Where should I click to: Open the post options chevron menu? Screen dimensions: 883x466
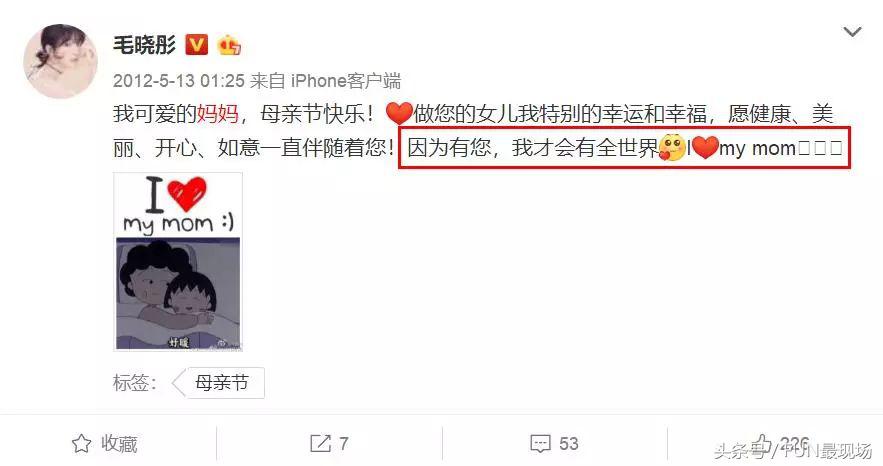click(852, 32)
